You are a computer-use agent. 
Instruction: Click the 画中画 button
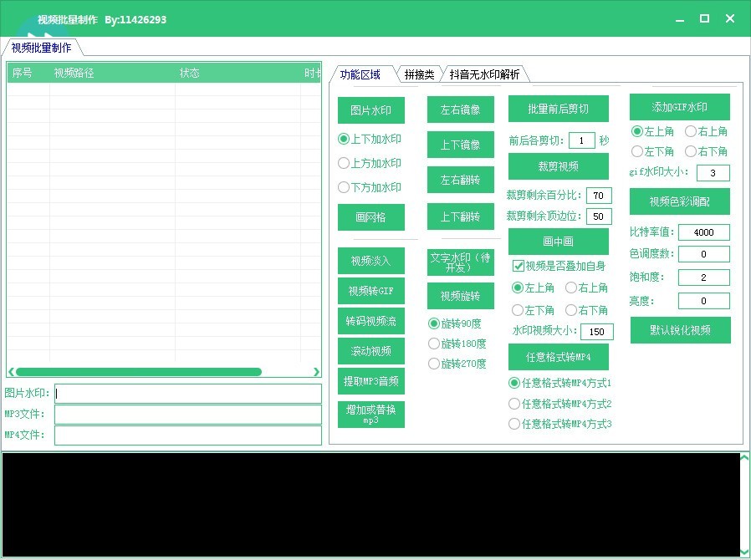tap(559, 242)
